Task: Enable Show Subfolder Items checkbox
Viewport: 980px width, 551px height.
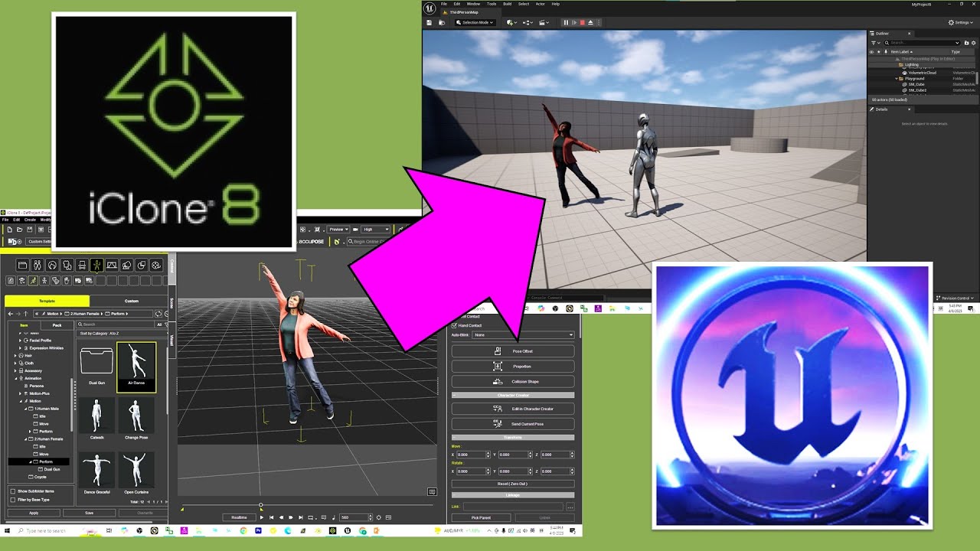Action: pyautogui.click(x=12, y=491)
